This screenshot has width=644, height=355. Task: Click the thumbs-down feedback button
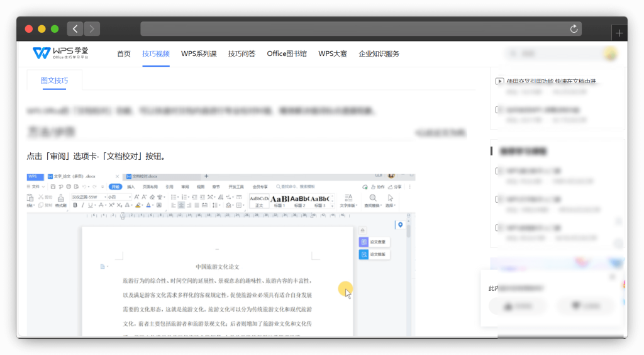coord(586,306)
